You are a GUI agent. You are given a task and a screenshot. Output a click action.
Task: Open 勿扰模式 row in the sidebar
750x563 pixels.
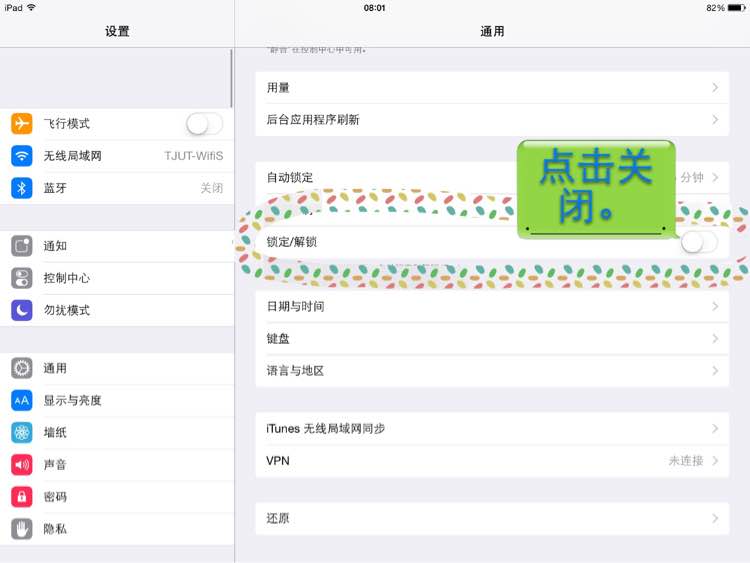click(x=117, y=310)
